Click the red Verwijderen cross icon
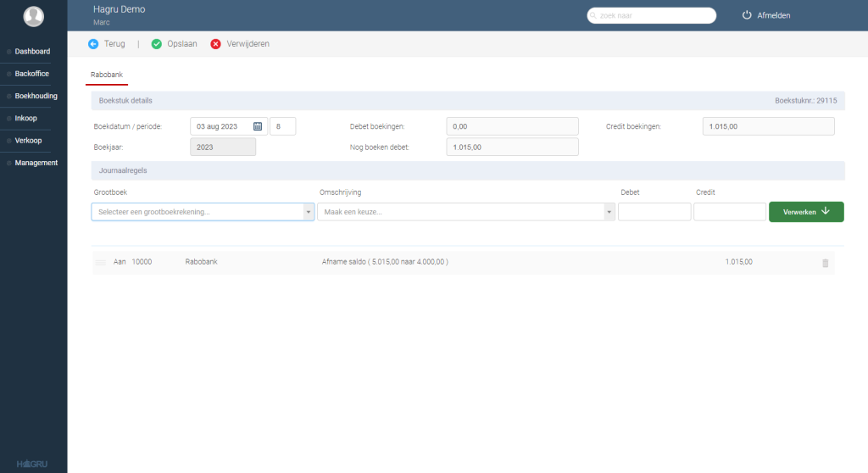The width and height of the screenshot is (868, 473). coord(216,44)
